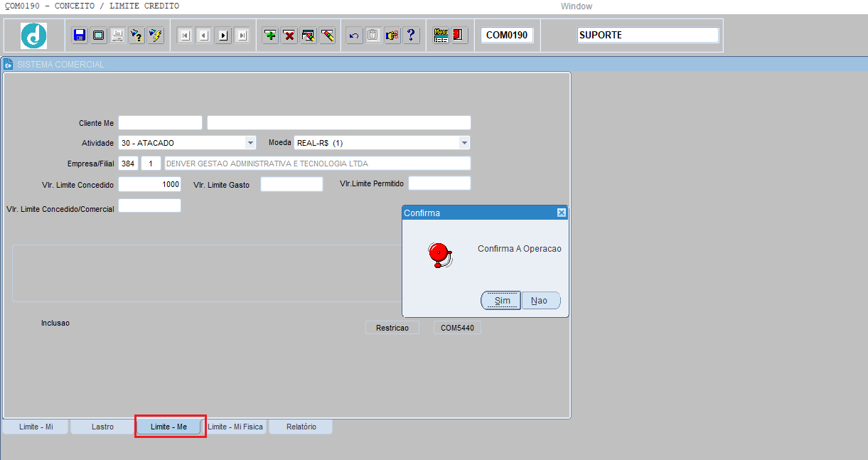Click Nao to cancel the operation

[540, 301]
